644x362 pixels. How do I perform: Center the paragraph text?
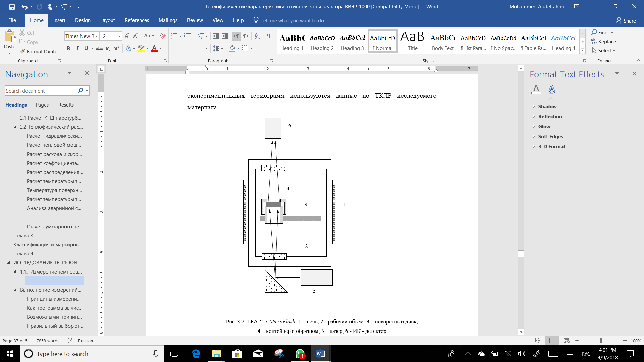coord(183,49)
